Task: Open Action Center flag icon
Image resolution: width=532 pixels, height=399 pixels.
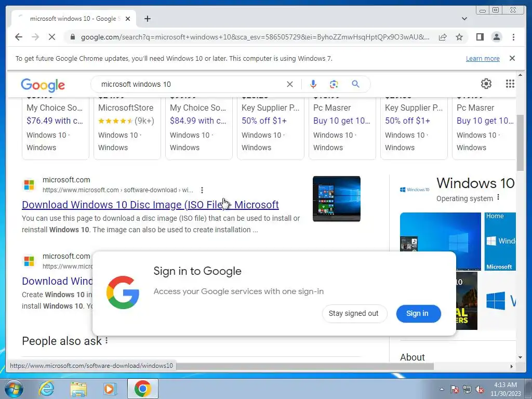Action: click(455, 389)
